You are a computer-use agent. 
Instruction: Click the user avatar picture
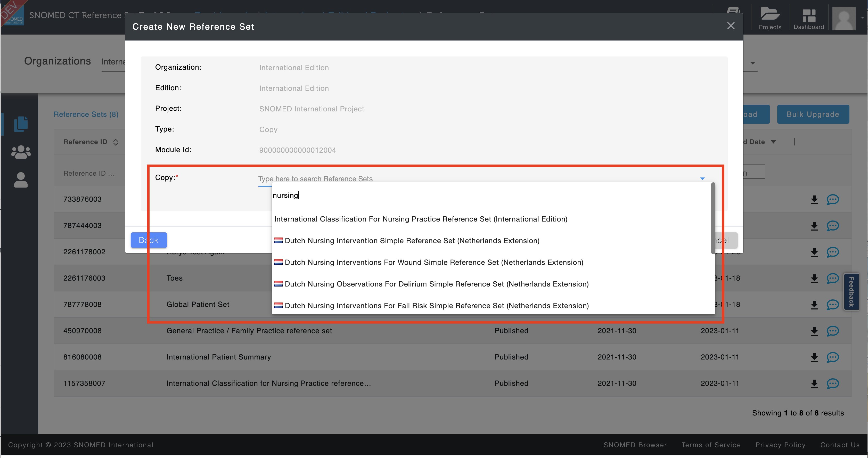[844, 18]
